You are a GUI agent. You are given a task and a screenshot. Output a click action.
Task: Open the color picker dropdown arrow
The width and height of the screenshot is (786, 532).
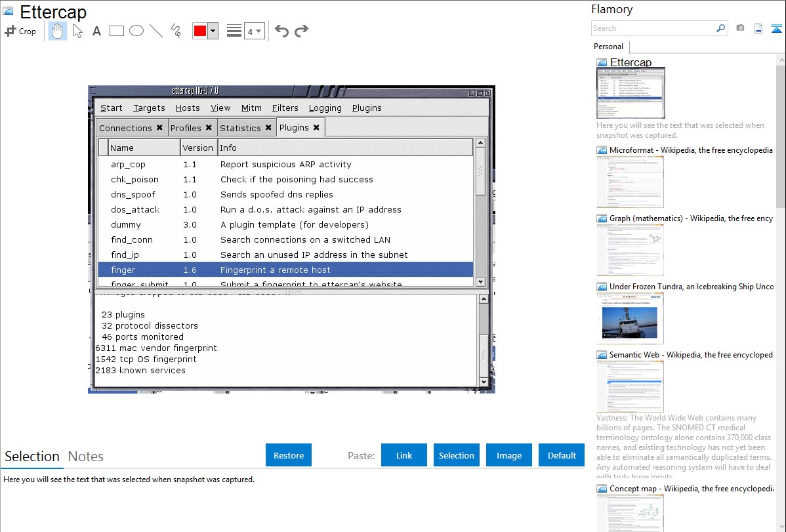pyautogui.click(x=213, y=31)
